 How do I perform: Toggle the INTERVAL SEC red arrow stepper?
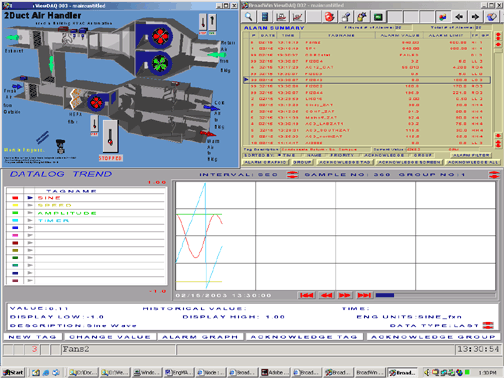pyautogui.click(x=292, y=174)
